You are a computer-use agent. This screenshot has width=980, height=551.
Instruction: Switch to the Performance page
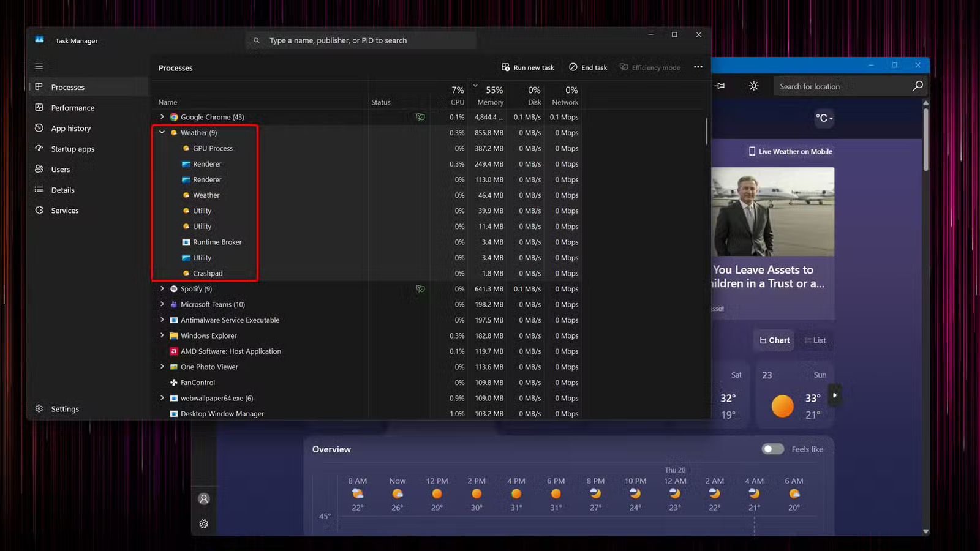(89, 108)
